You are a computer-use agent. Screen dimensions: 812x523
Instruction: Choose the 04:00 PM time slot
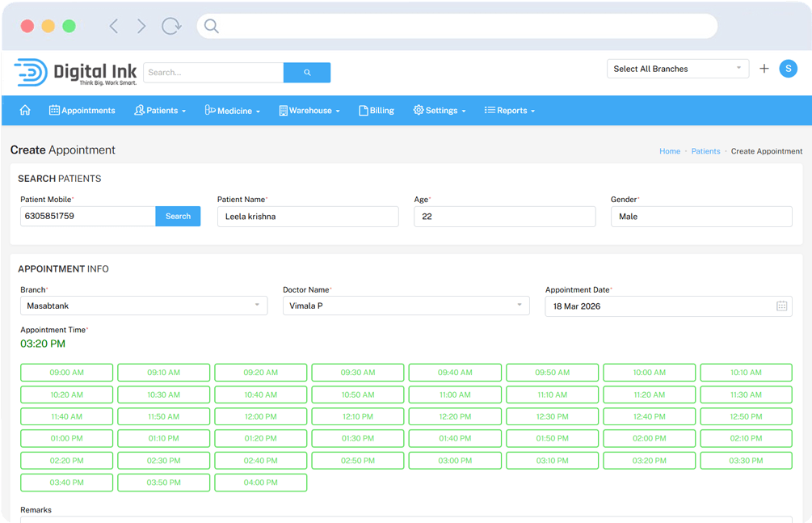(260, 483)
